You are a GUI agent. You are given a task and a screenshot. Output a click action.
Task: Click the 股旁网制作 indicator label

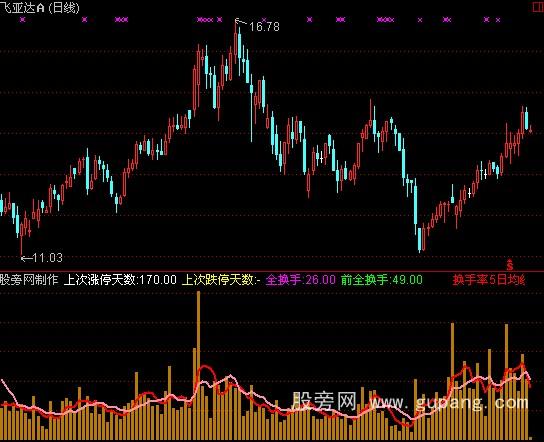[x=29, y=279]
